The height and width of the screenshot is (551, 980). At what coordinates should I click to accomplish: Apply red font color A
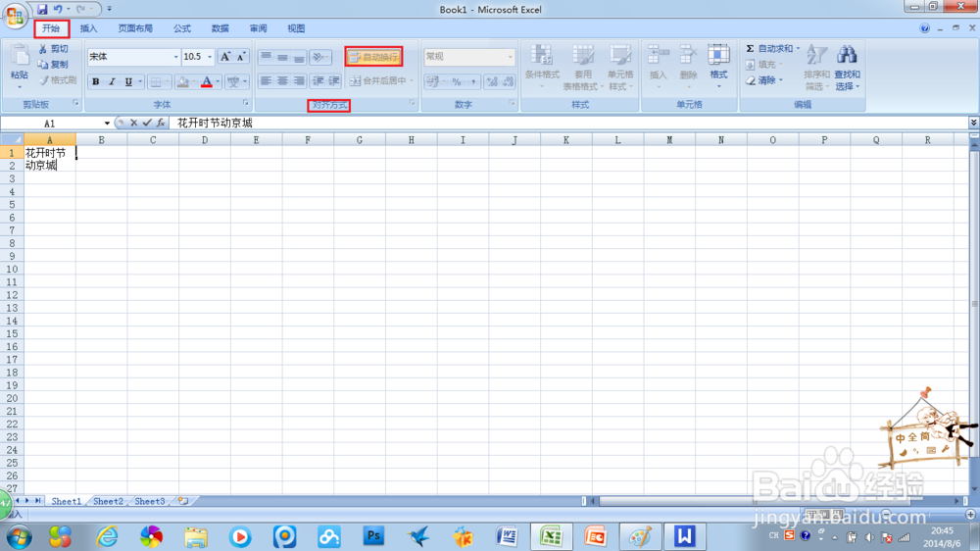[207, 81]
